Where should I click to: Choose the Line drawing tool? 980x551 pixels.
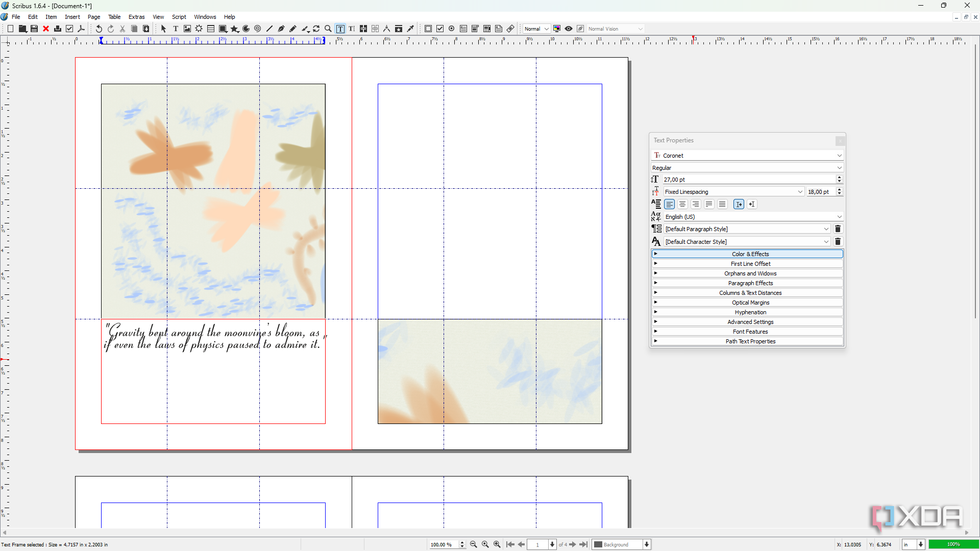point(269,29)
